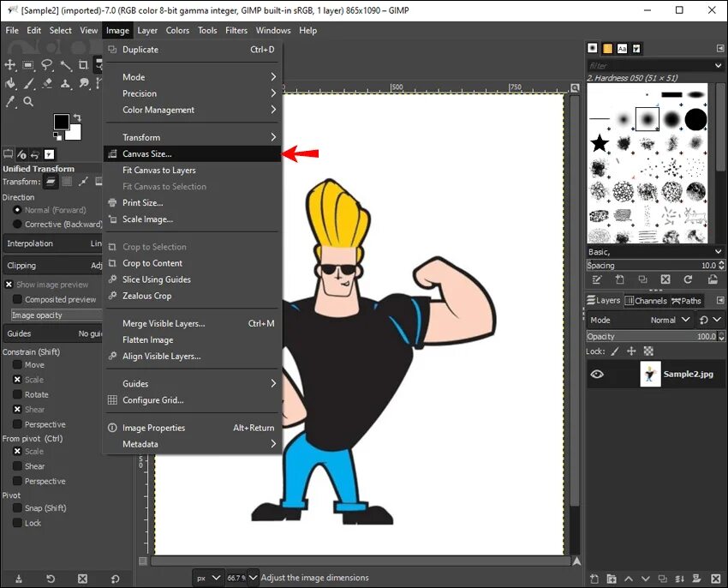
Task: Create a new layer in Layers panel
Action: click(x=594, y=579)
